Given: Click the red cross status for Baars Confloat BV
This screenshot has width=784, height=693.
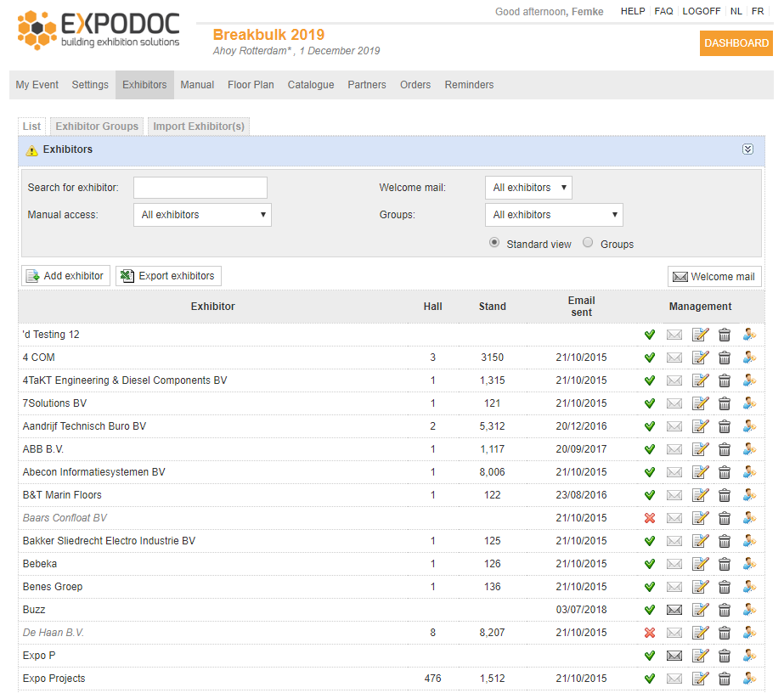Looking at the screenshot, I should click(650, 518).
